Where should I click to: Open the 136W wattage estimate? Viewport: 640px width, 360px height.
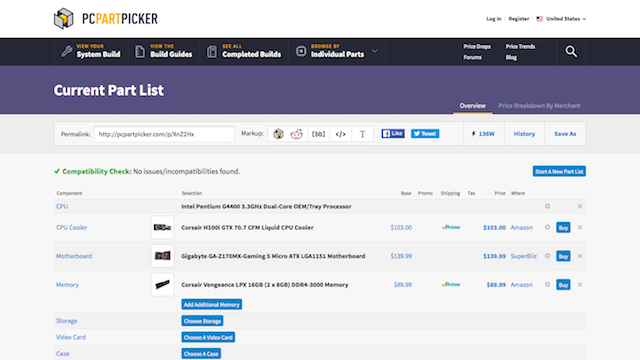pyautogui.click(x=483, y=134)
